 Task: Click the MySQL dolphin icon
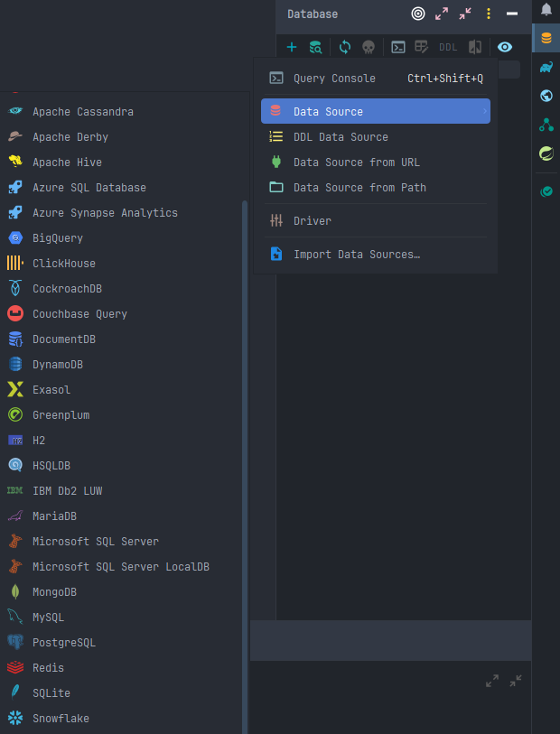(x=15, y=617)
